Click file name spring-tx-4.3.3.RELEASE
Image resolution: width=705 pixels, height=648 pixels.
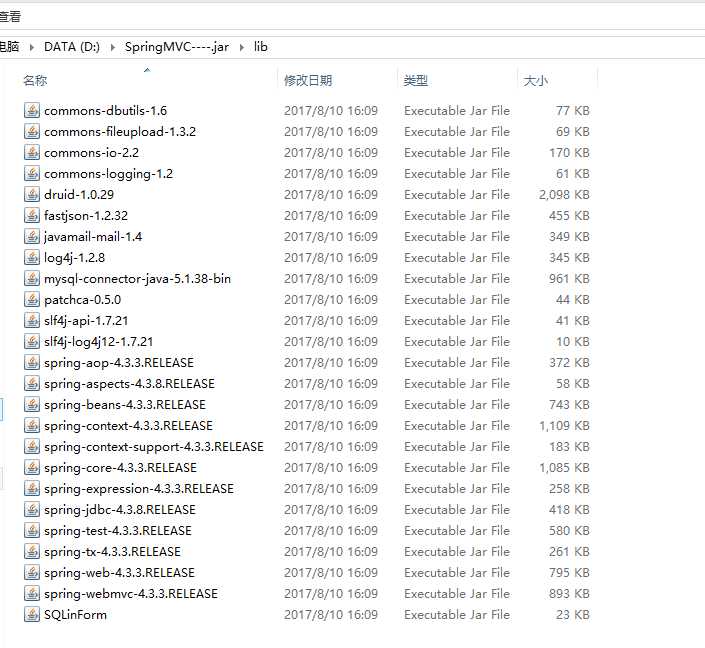pyautogui.click(x=112, y=552)
